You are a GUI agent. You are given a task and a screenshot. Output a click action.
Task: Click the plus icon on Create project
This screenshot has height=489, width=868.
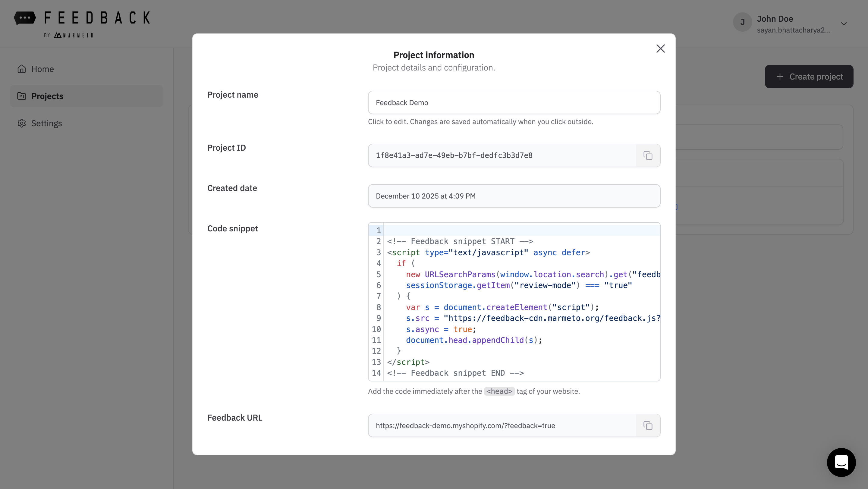click(x=780, y=77)
